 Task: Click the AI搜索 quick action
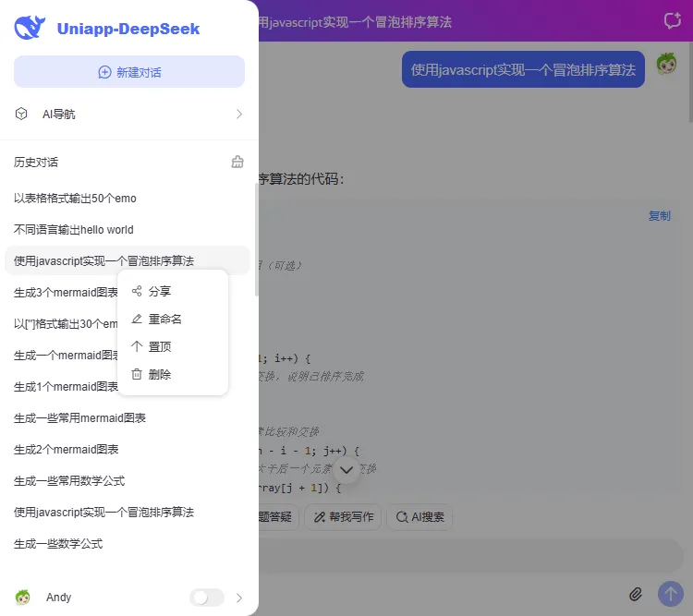tap(419, 516)
